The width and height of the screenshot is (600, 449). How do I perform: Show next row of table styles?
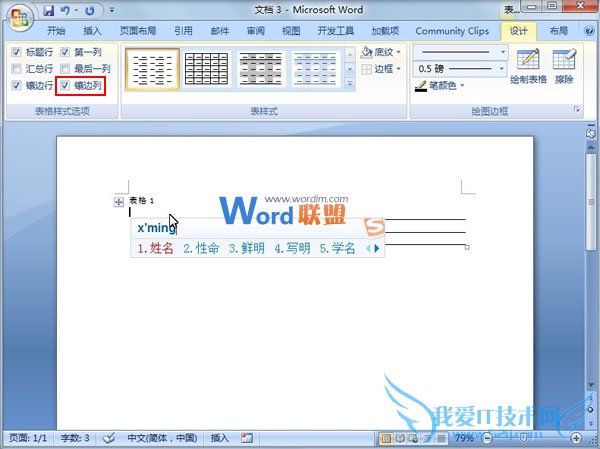click(350, 69)
